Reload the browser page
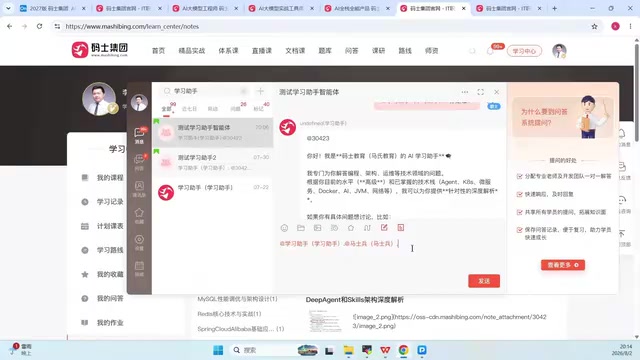 pos(39,26)
